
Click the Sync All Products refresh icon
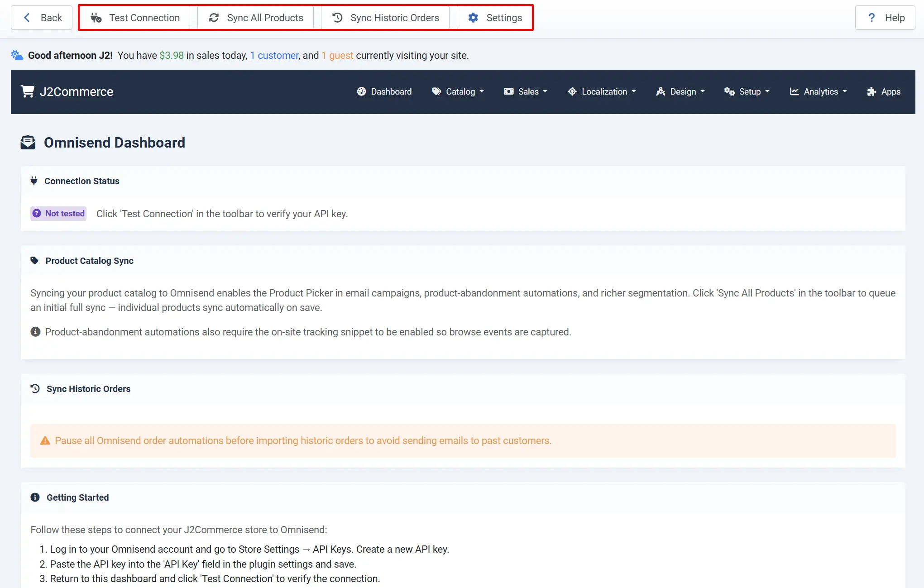click(214, 18)
